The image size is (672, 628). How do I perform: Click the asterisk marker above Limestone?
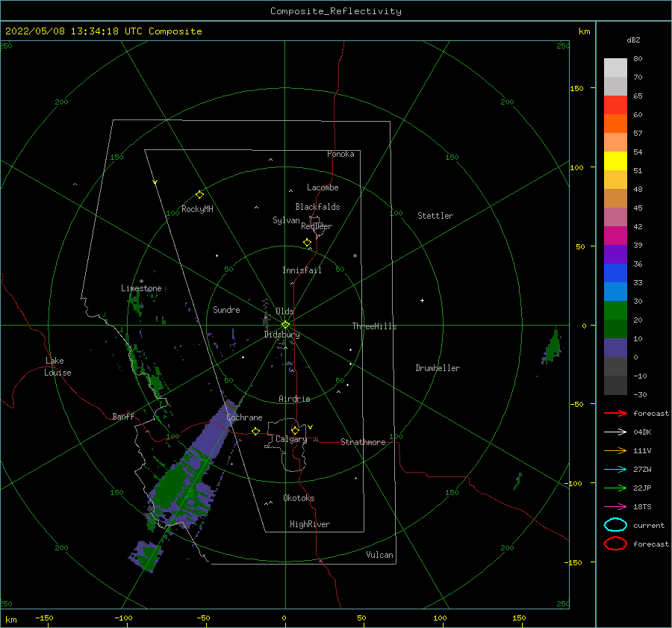[141, 282]
